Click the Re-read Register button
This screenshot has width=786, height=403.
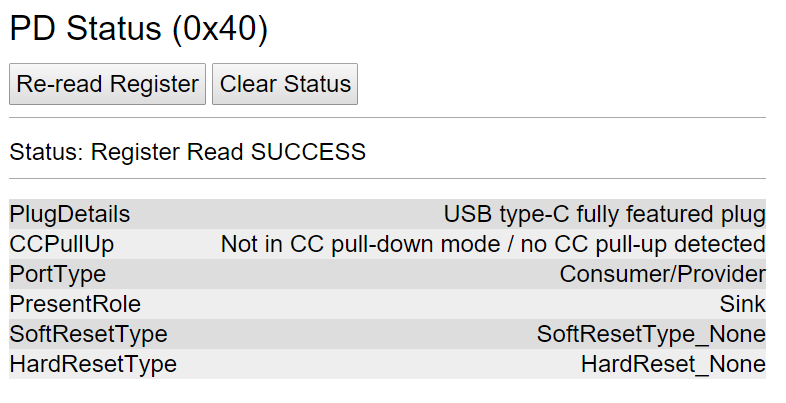click(x=107, y=84)
